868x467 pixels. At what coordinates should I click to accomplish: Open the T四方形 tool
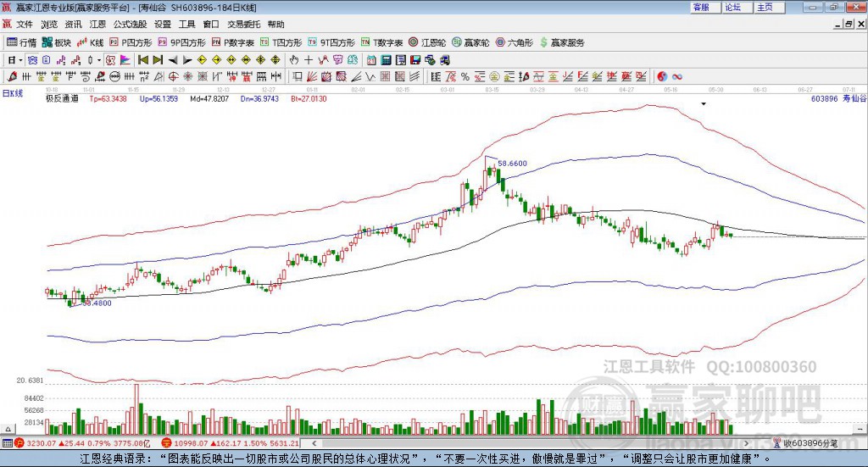coord(281,42)
